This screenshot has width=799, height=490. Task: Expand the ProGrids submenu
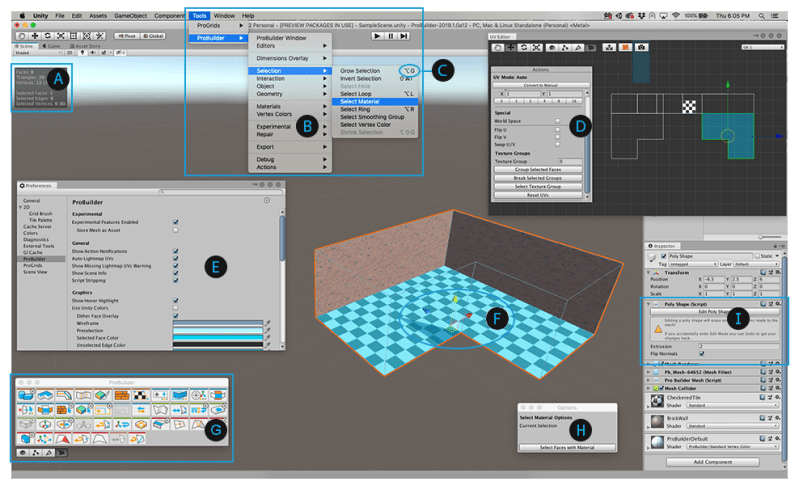click(218, 25)
